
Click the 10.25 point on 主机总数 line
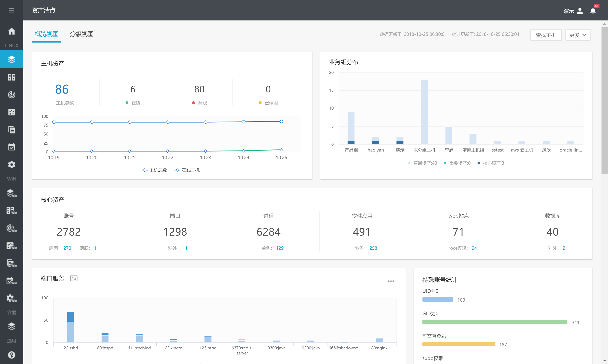coord(281,121)
